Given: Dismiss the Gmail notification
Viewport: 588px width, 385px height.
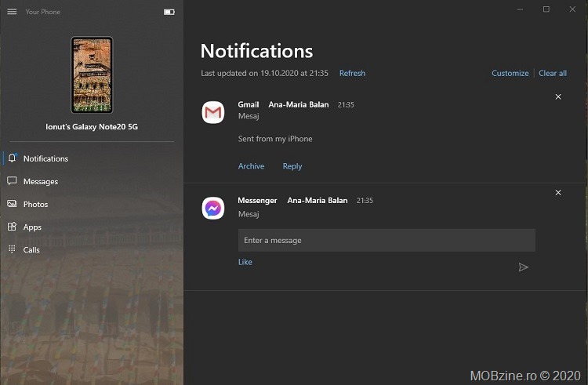Looking at the screenshot, I should (x=558, y=96).
